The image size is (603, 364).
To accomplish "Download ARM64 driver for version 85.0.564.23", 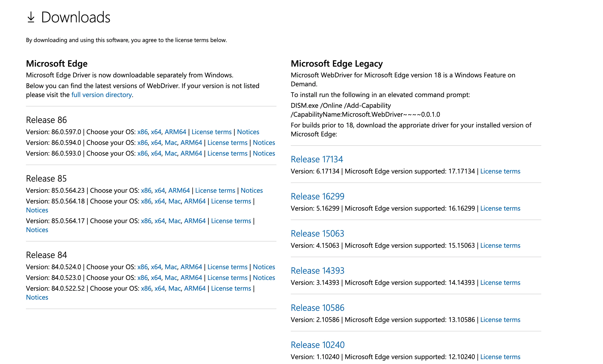I will (x=179, y=190).
